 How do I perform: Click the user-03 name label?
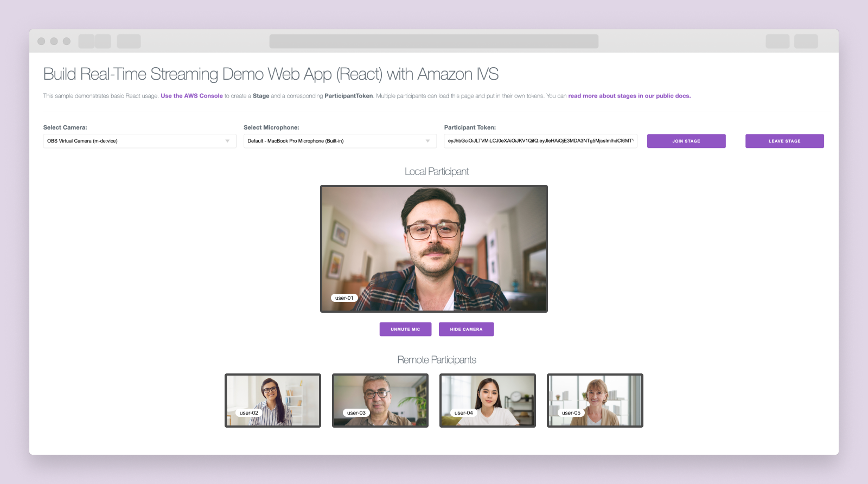coord(356,413)
